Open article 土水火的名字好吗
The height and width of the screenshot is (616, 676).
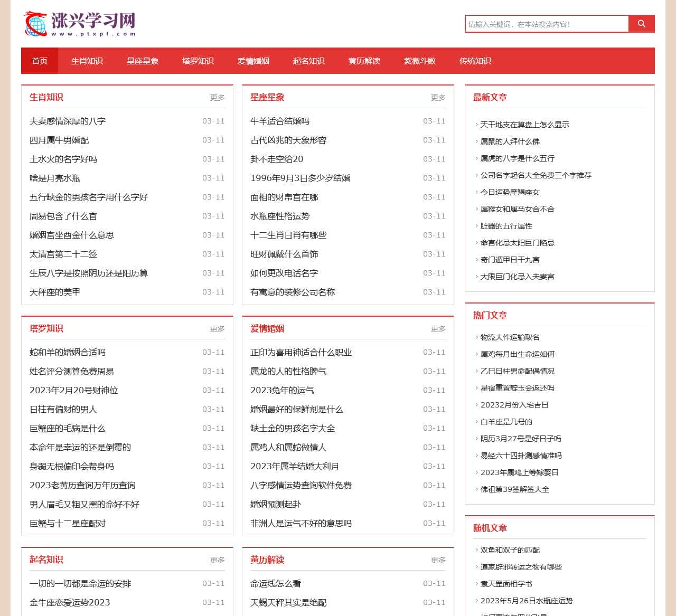[63, 159]
